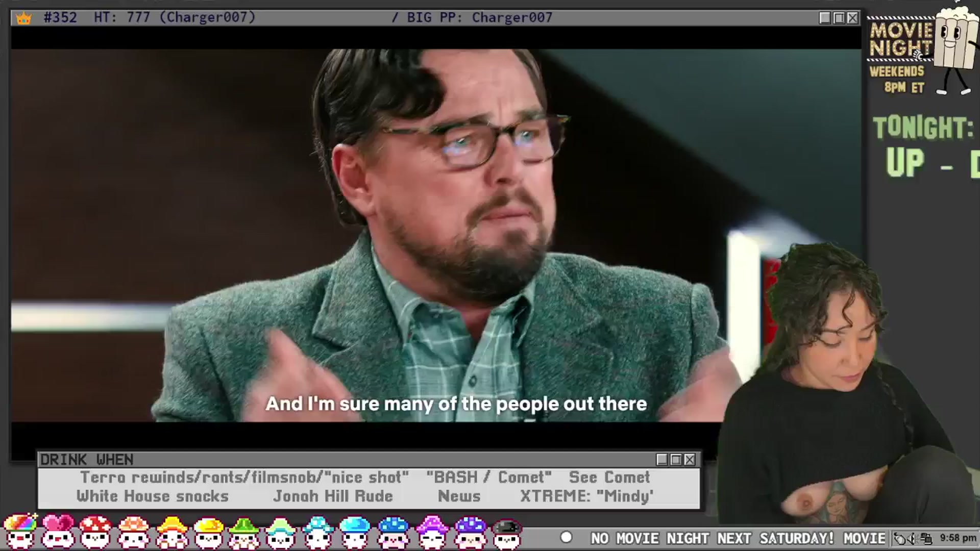Click "HT: 777 (Charger007)" in the title bar
This screenshot has width=980, height=551.
tap(175, 17)
